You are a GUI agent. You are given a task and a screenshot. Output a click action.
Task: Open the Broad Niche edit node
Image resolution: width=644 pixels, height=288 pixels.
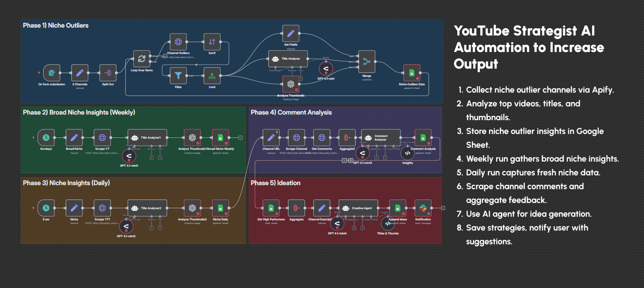pyautogui.click(x=74, y=138)
